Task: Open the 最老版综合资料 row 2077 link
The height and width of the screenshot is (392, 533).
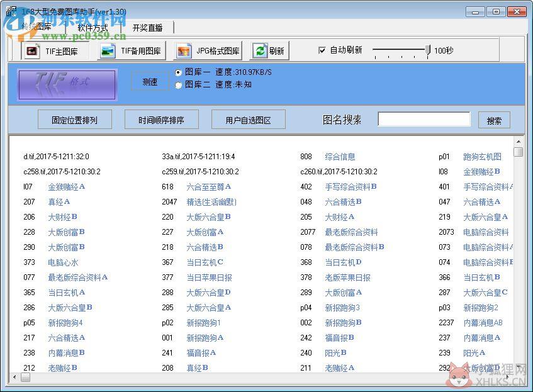Action: tap(351, 232)
